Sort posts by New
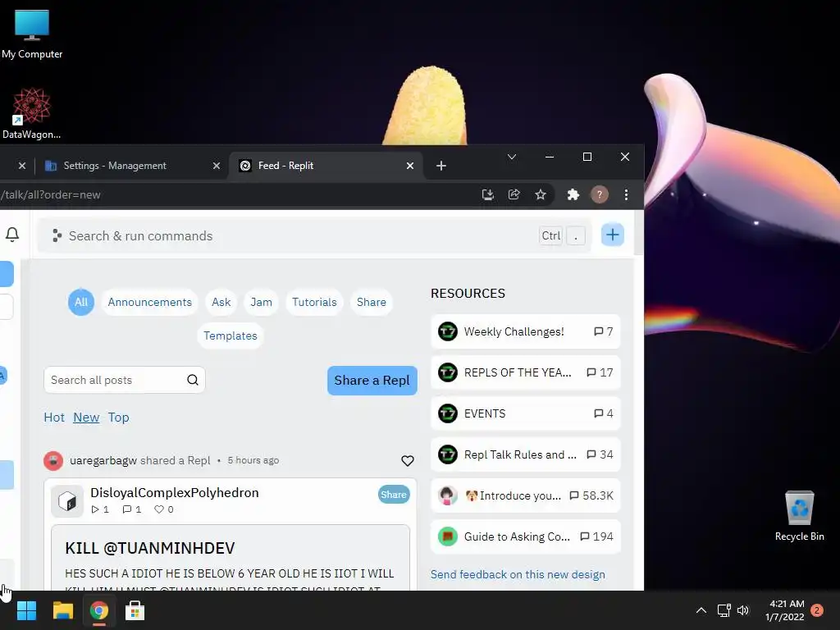Image resolution: width=840 pixels, height=630 pixels. (x=86, y=418)
